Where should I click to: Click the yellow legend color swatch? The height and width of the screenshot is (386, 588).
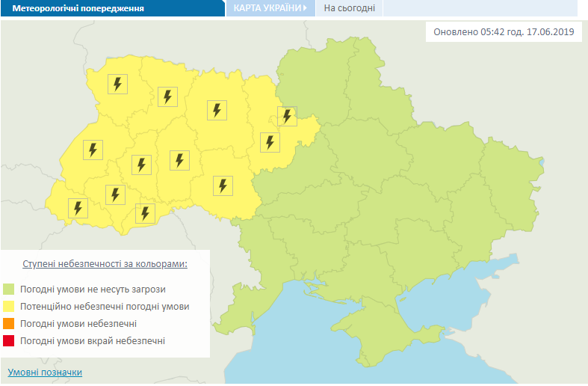click(x=9, y=307)
